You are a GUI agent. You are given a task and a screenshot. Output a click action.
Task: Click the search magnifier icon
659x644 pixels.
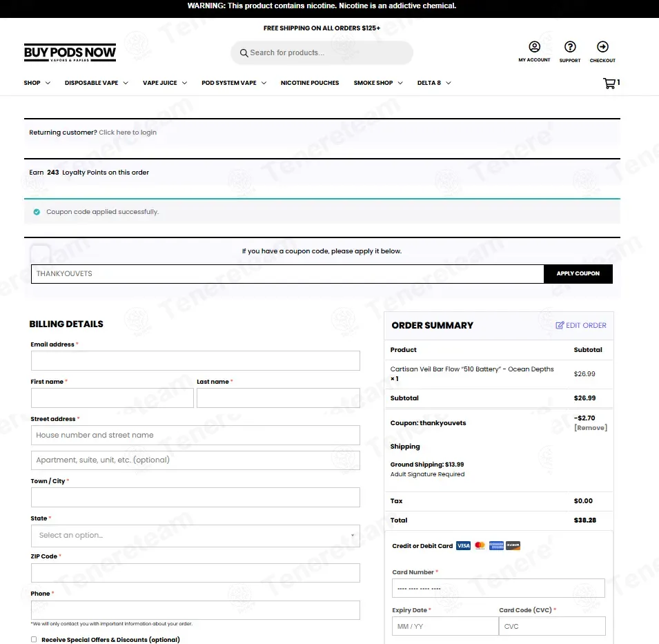tap(244, 53)
